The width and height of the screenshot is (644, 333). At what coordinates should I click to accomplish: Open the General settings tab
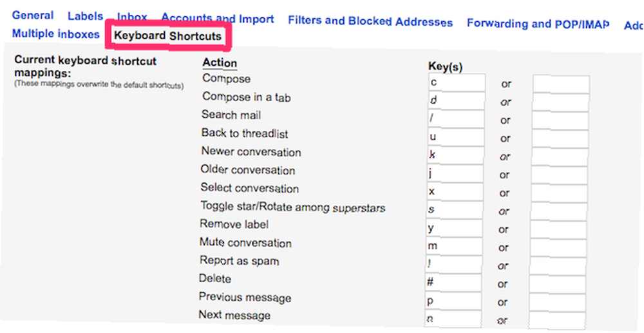tap(33, 15)
